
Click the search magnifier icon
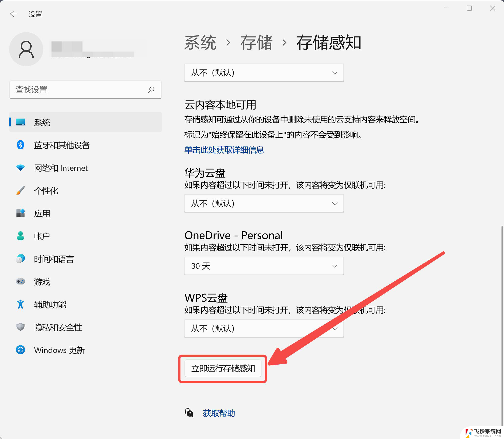tap(151, 90)
